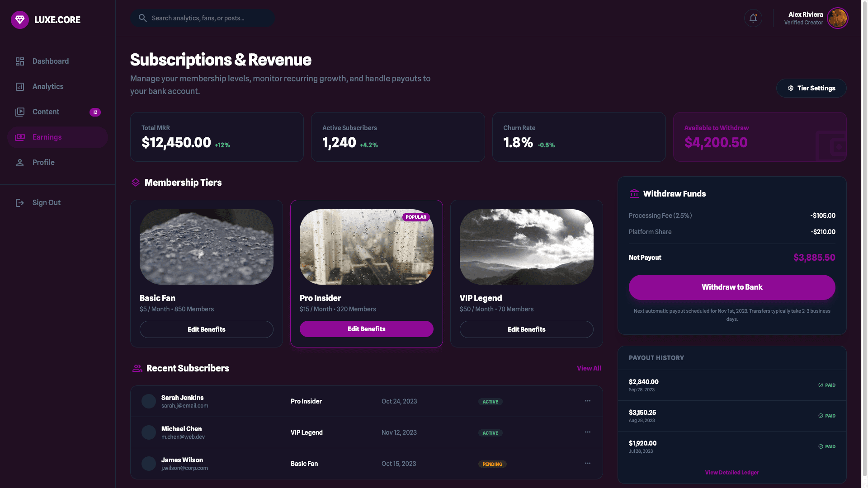Screen dimensions: 868x488
Task: Click the LUXE.CORE diamond logo
Action: tap(20, 19)
